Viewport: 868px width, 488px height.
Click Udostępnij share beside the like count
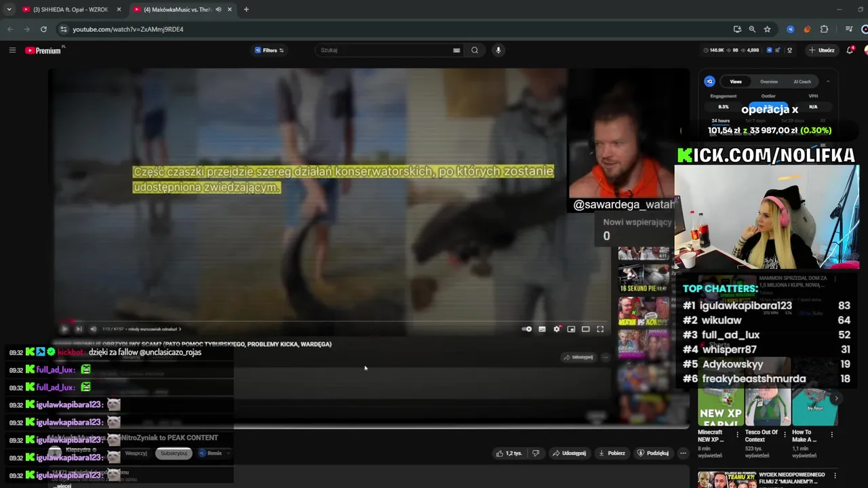coord(568,453)
